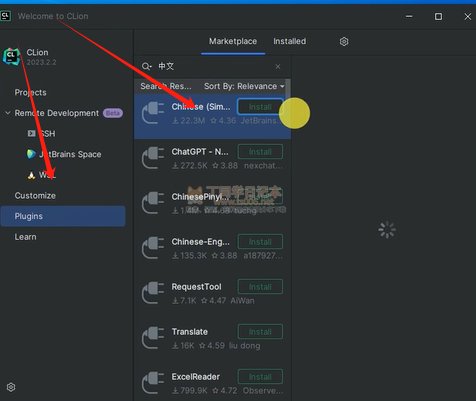Click the Beta badge
Image resolution: width=476 pixels, height=401 pixels.
[x=113, y=113]
